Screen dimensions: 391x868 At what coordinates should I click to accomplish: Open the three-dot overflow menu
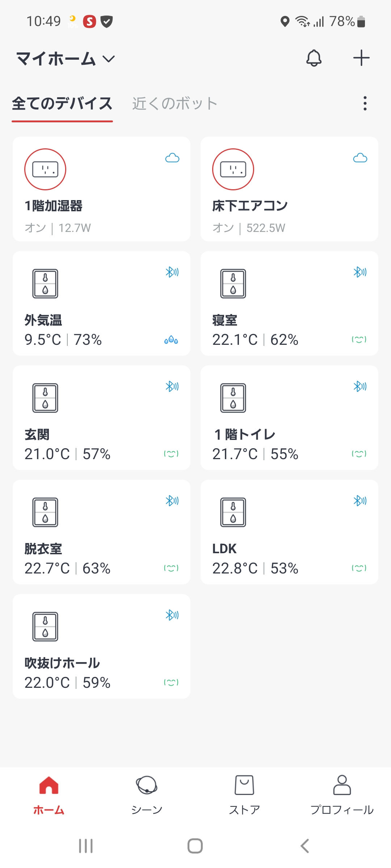coord(365,103)
